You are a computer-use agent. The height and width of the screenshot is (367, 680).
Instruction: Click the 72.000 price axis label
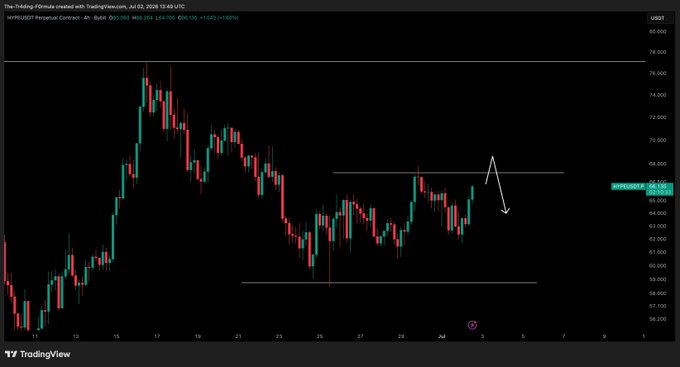coord(657,118)
